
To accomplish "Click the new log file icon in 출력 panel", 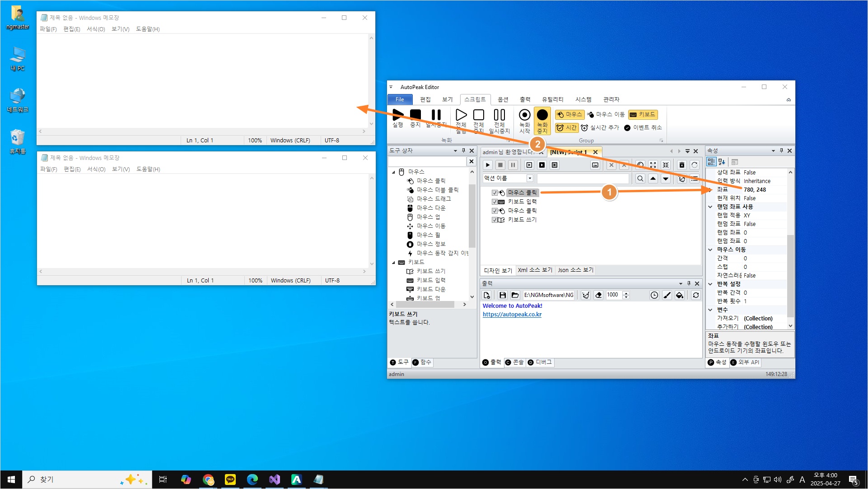I will click(487, 295).
